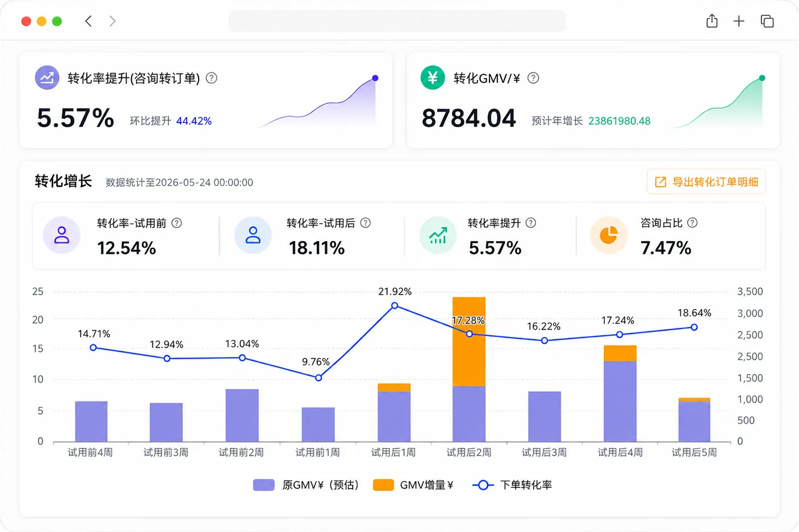This screenshot has height=532, width=799.
Task: Go back with the left arrow
Action: (x=88, y=21)
